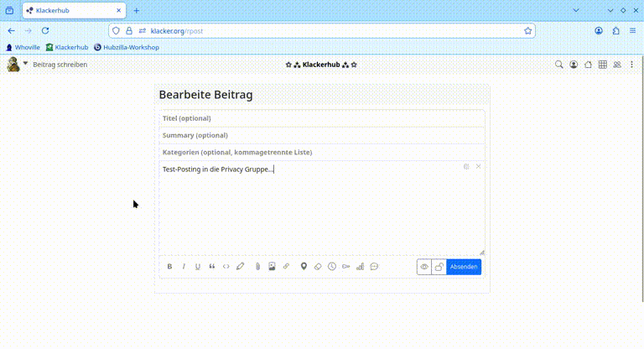Insert a quote block

click(211, 267)
